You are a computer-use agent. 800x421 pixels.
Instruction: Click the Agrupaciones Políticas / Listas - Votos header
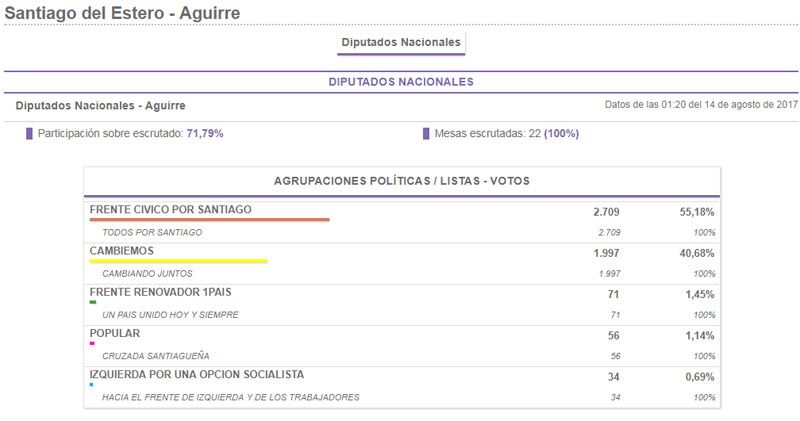click(401, 181)
